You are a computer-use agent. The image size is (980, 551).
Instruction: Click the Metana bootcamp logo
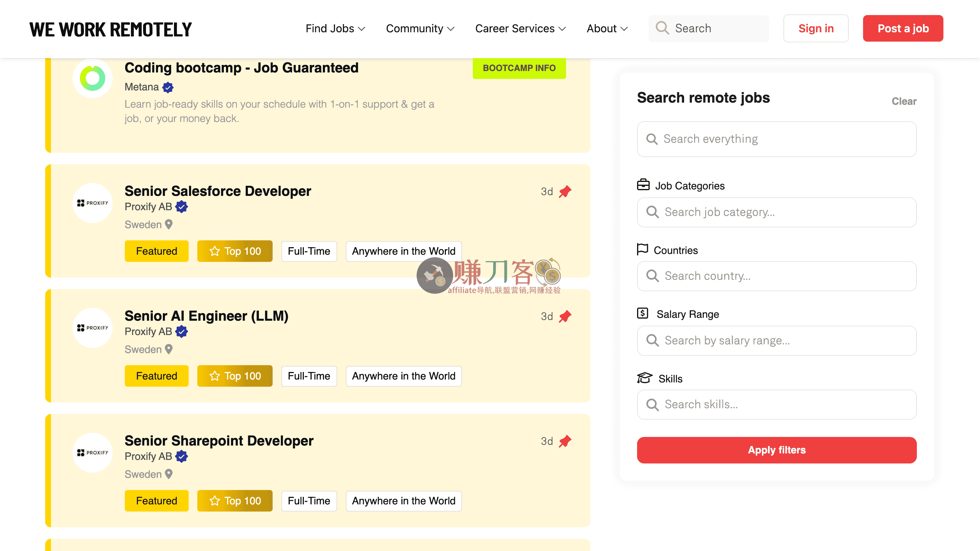[93, 78]
